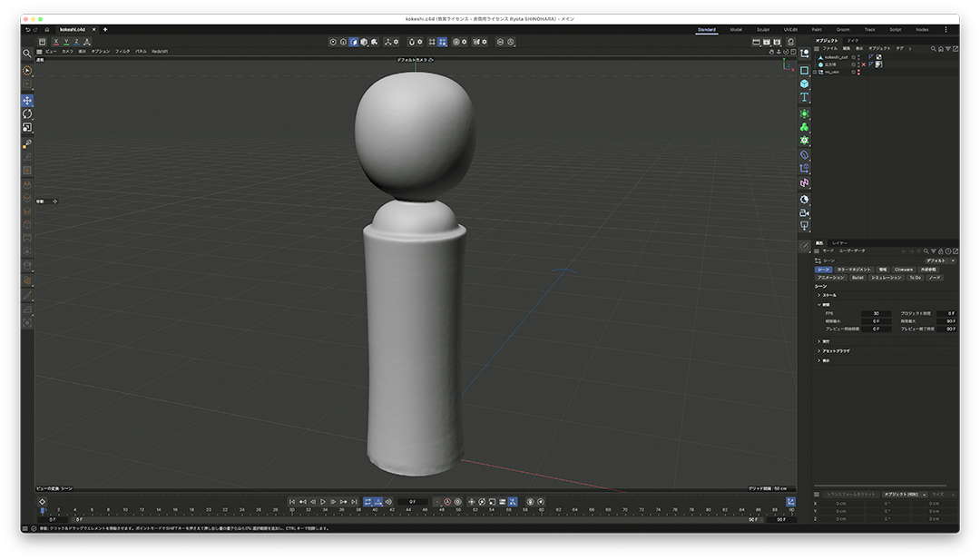Click the Text spline T icon
Viewport: 980px width, 560px height.
pos(804,97)
